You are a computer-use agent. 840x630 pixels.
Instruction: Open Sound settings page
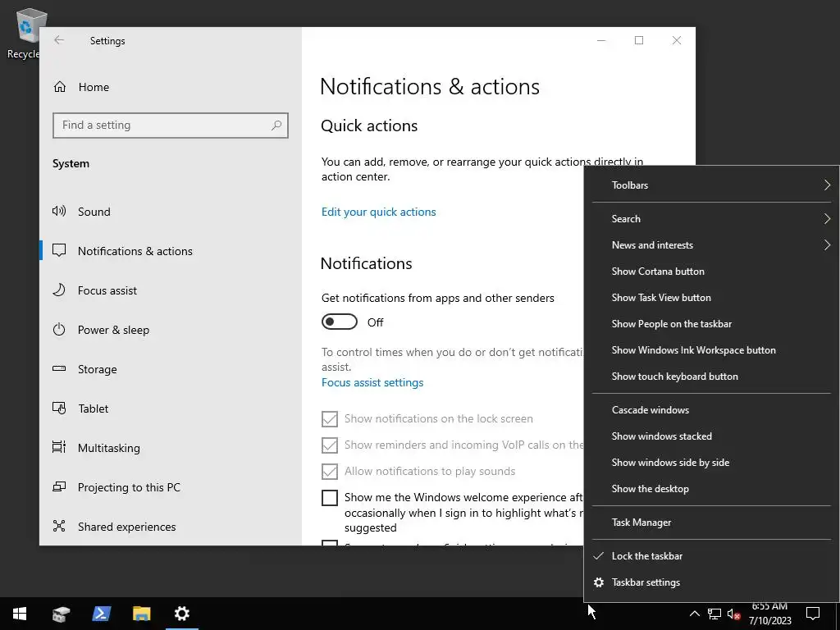point(171,211)
